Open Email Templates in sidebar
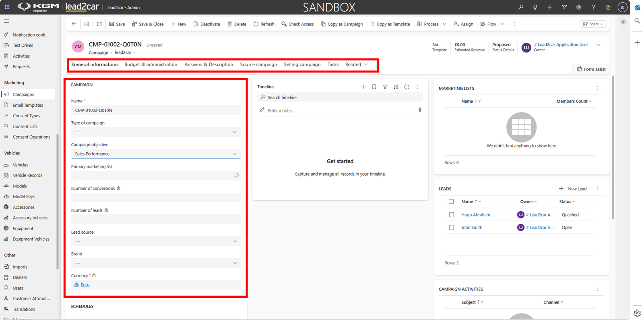The height and width of the screenshot is (320, 644). pyautogui.click(x=28, y=105)
